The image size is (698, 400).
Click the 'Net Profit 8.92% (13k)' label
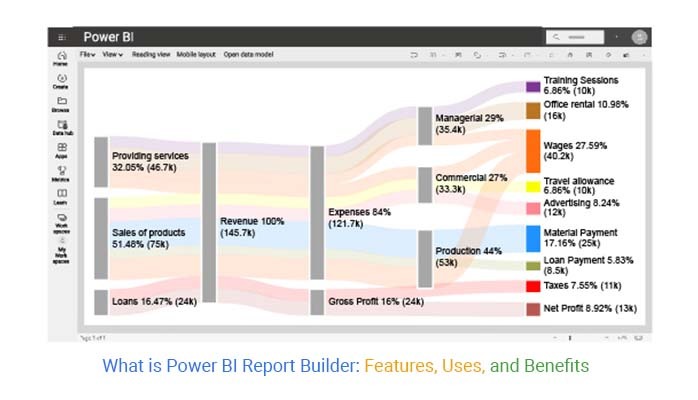point(590,308)
